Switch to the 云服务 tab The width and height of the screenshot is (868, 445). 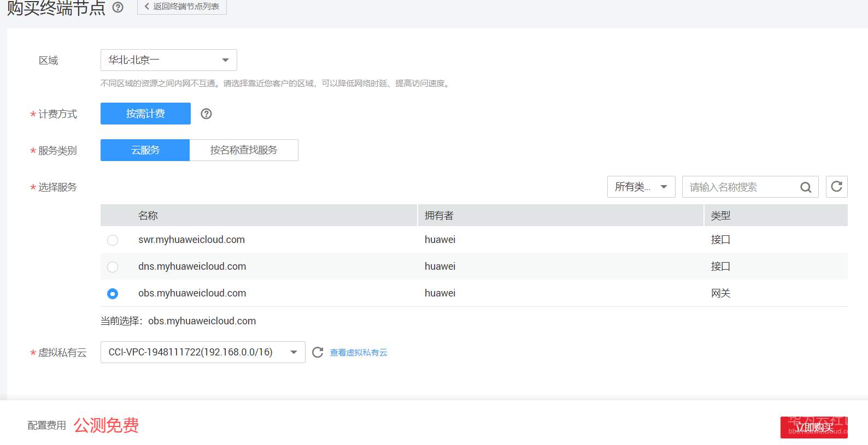click(x=145, y=150)
